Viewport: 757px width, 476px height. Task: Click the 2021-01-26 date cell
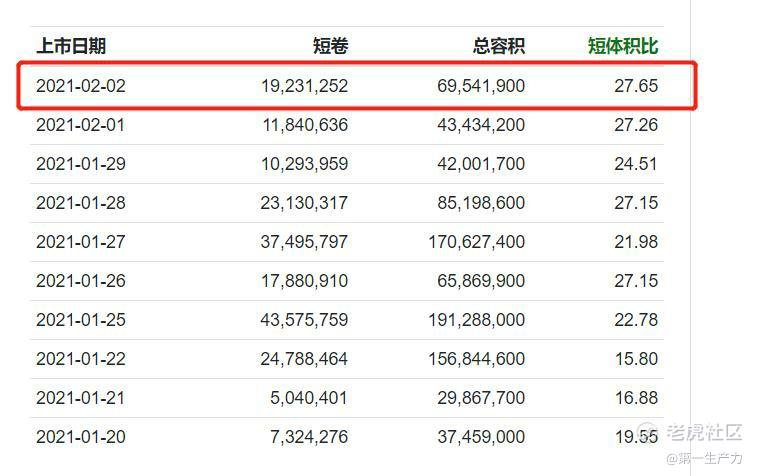tap(81, 281)
